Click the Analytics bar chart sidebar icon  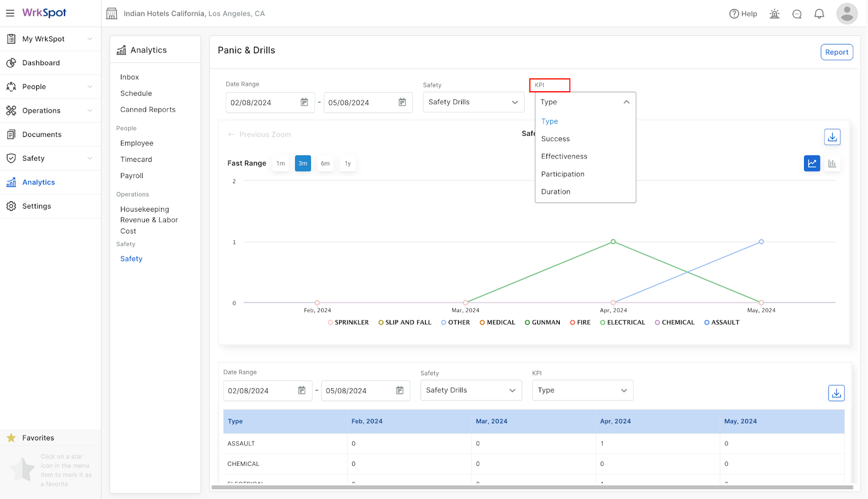click(11, 182)
